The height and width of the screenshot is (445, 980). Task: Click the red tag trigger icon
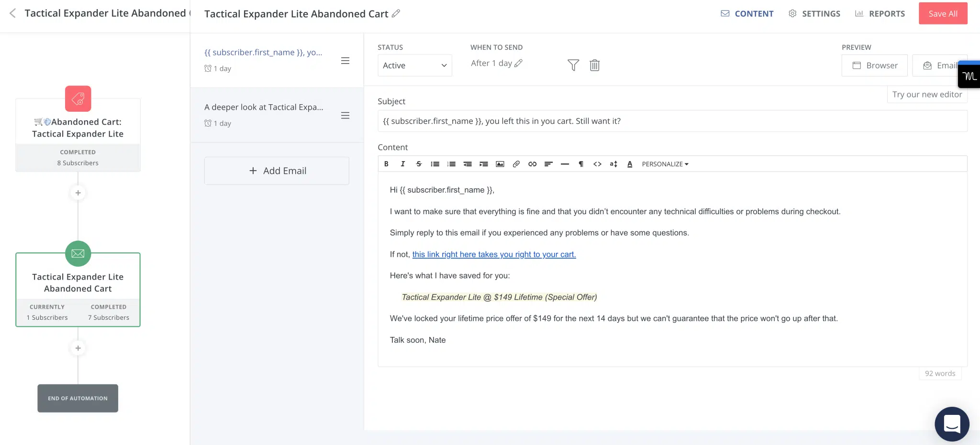click(x=78, y=98)
